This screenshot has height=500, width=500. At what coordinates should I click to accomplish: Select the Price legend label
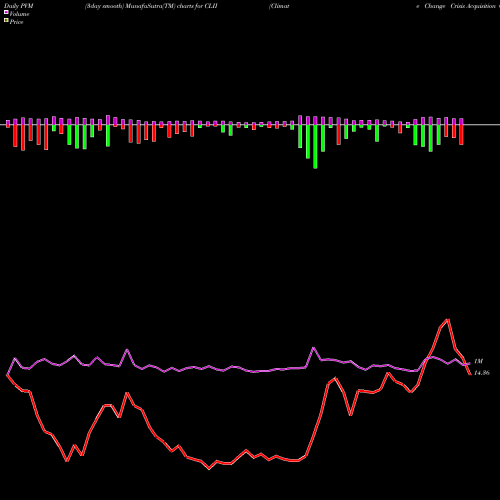[16, 22]
